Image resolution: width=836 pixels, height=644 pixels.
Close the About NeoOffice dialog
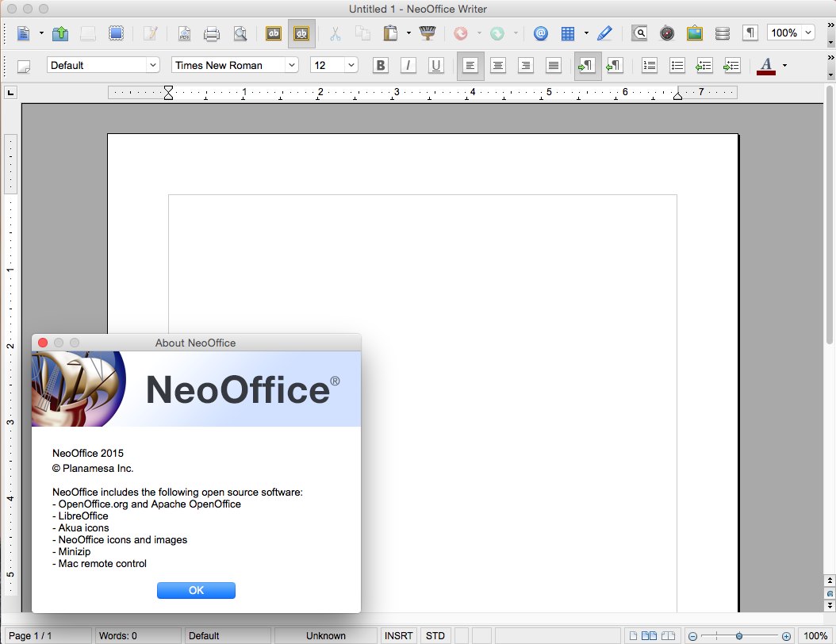coord(43,343)
